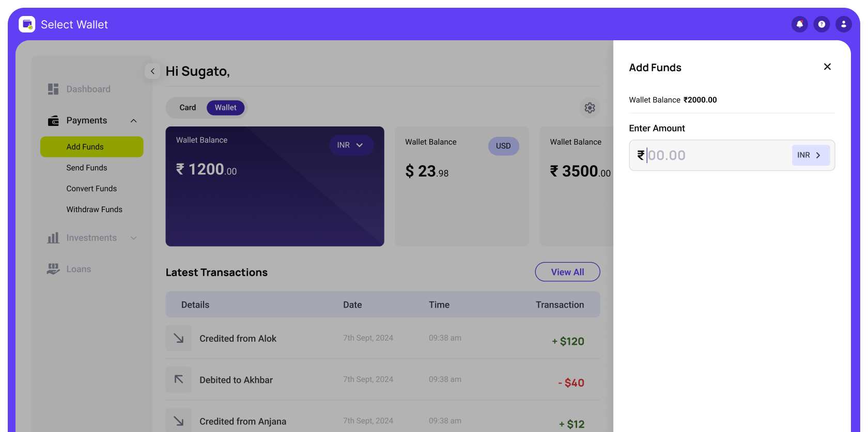The width and height of the screenshot is (868, 432).
Task: Close the Add Funds panel
Action: click(827, 67)
